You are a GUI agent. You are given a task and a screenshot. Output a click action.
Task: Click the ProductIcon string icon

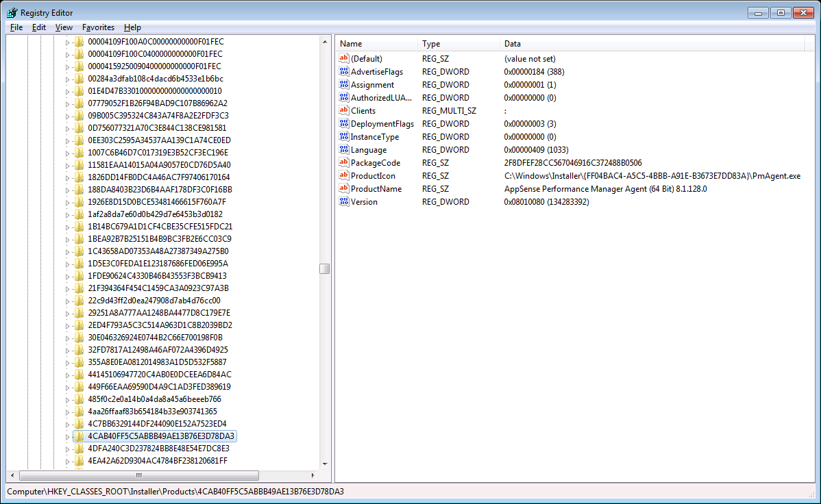click(344, 176)
